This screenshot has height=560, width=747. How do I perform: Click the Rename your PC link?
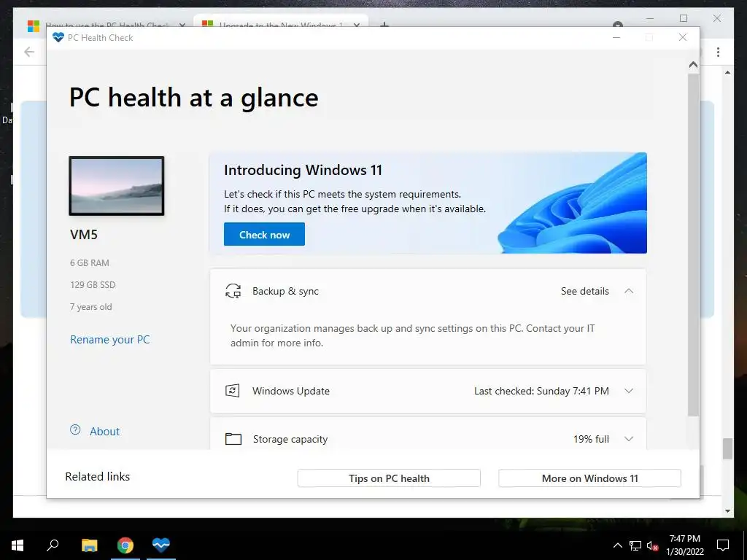tap(110, 340)
